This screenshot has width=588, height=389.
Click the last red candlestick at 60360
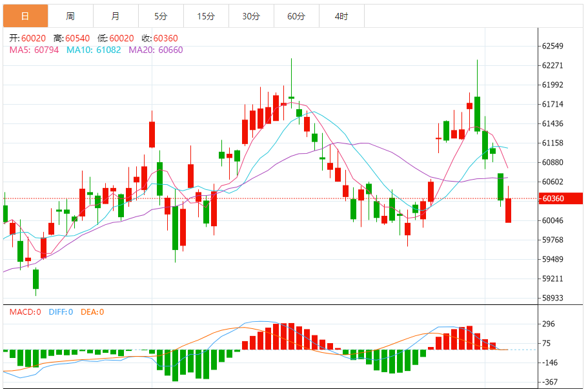click(x=508, y=210)
